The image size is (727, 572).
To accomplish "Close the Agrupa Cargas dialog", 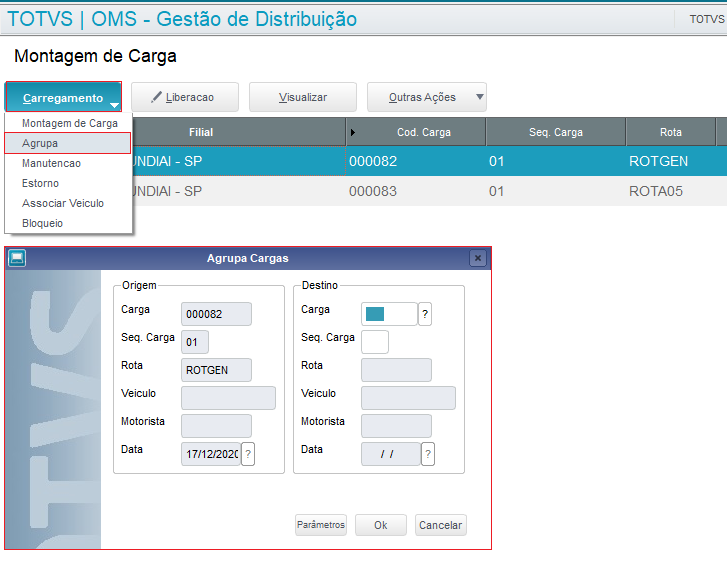I will click(478, 258).
